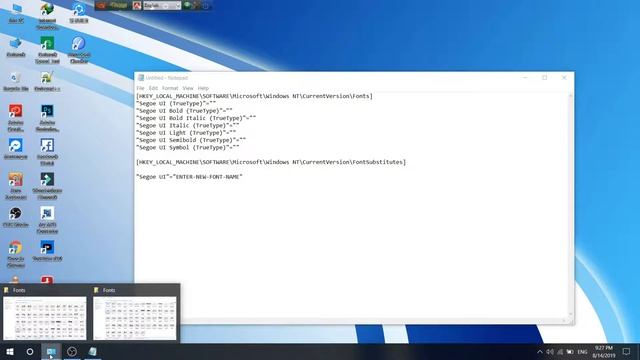The image size is (640, 360).
Task: Click the battery icon in system tray
Action: pos(570,352)
